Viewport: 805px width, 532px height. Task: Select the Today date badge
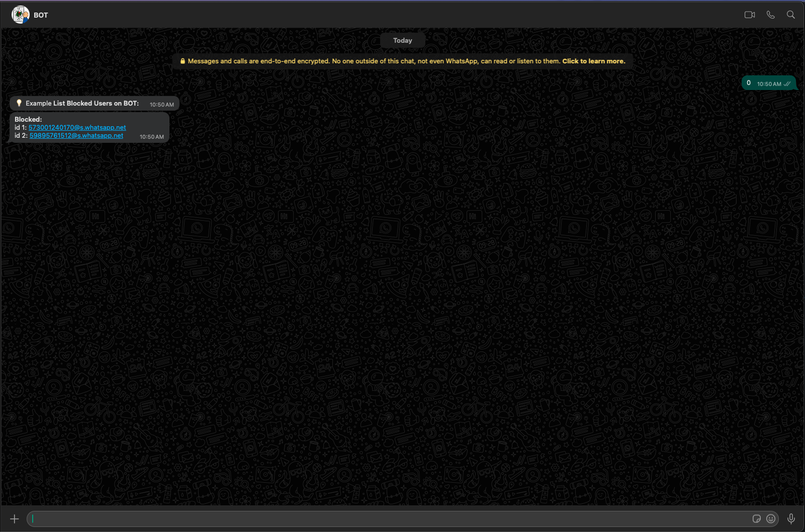tap(403, 41)
